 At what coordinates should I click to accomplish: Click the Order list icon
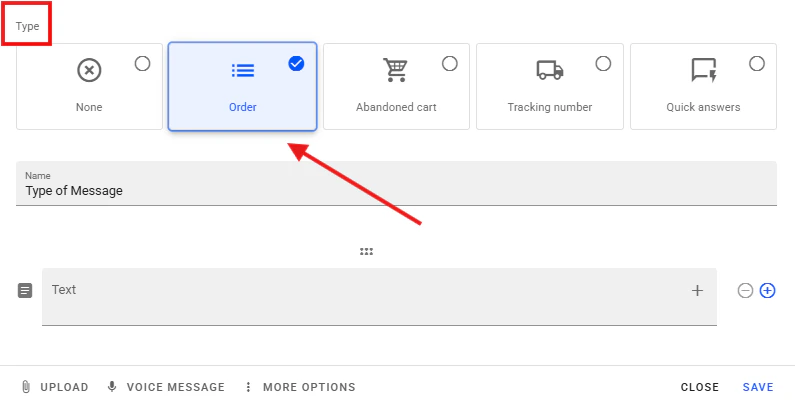[x=243, y=70]
